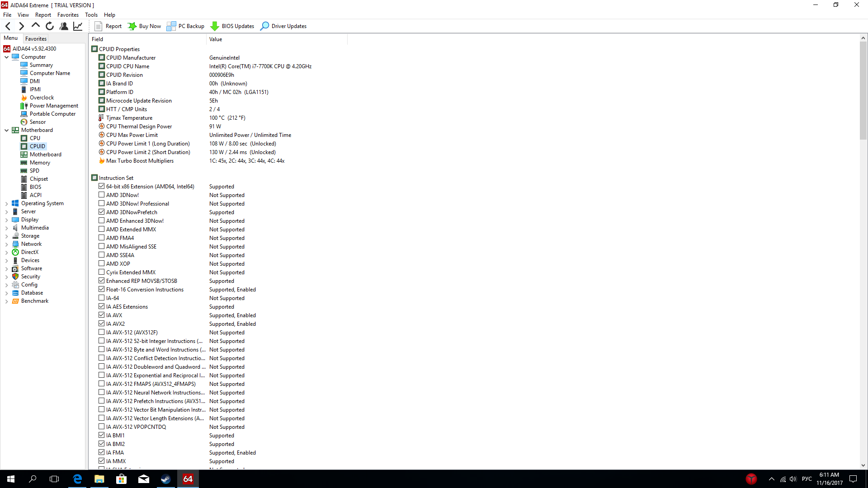Toggle the IA BMI1 checkbox
Image resolution: width=868 pixels, height=488 pixels.
pyautogui.click(x=102, y=435)
